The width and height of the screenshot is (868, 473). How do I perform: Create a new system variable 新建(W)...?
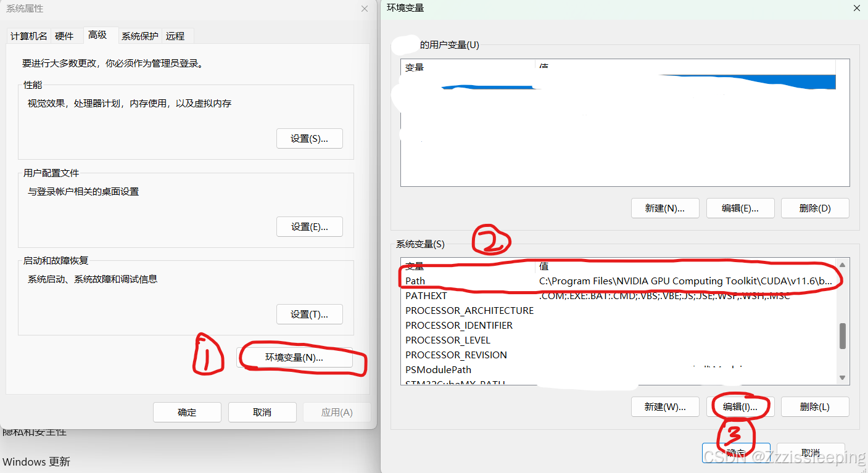665,406
